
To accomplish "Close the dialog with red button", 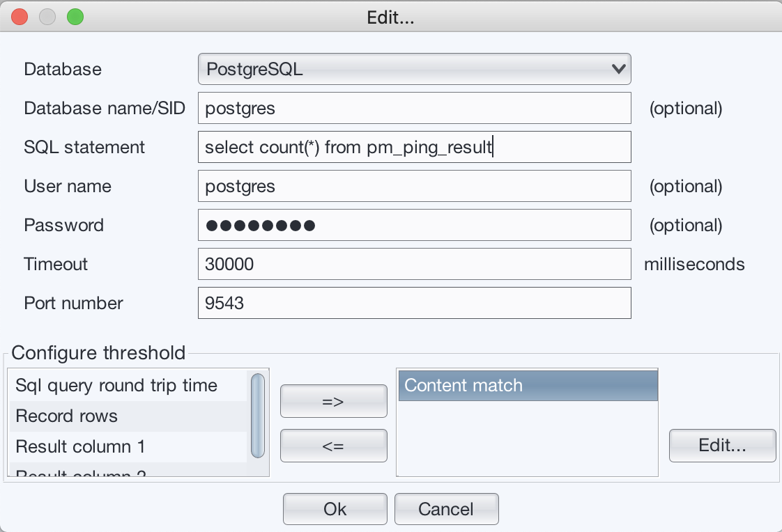I will pos(20,17).
